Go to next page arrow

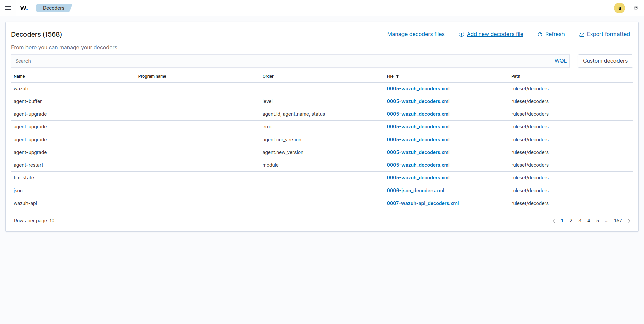[x=629, y=221]
